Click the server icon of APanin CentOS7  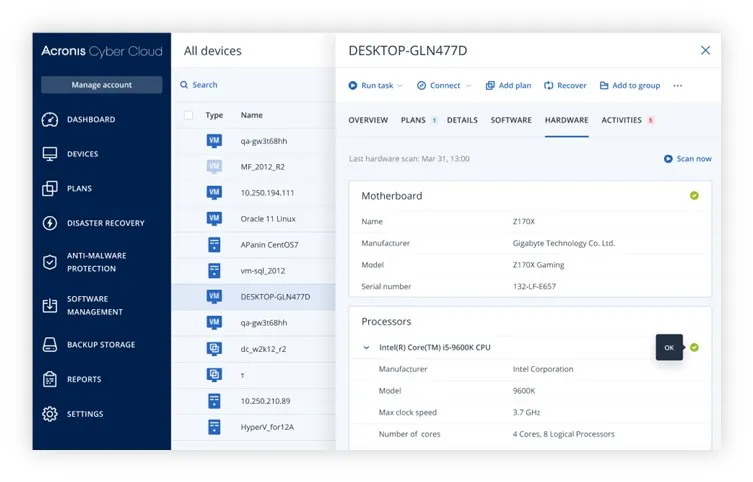coord(214,245)
